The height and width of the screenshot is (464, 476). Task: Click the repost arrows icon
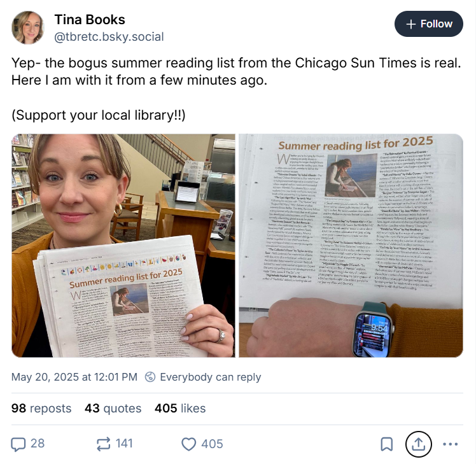[x=104, y=444]
